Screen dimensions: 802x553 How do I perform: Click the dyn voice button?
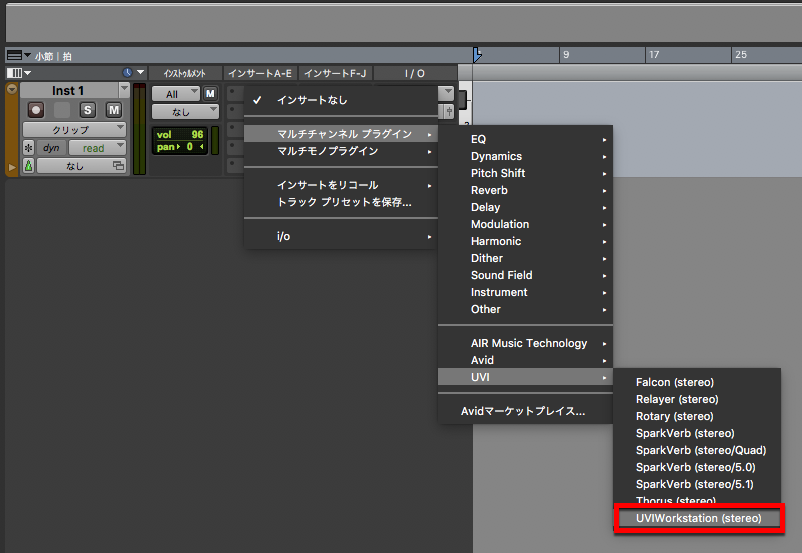click(51, 148)
